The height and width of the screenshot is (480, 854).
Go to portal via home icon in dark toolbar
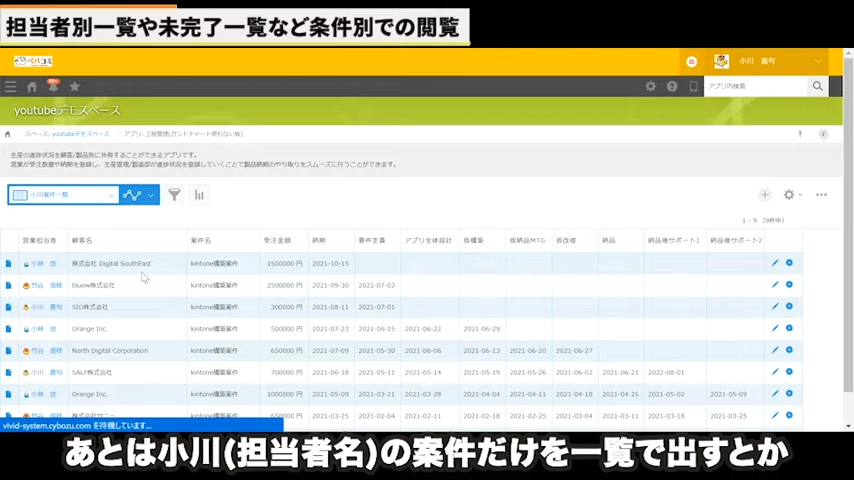point(32,86)
